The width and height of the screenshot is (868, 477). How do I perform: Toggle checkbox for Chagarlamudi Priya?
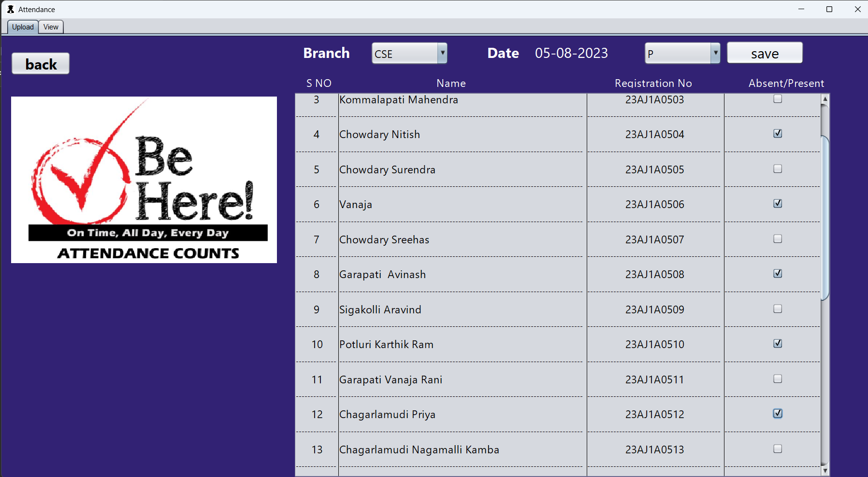point(778,414)
